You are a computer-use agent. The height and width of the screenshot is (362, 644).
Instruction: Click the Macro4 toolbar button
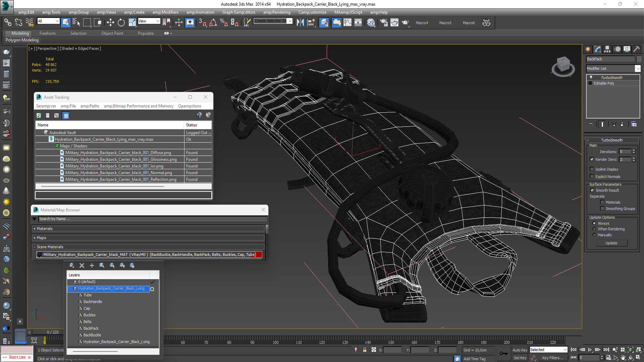tap(422, 23)
